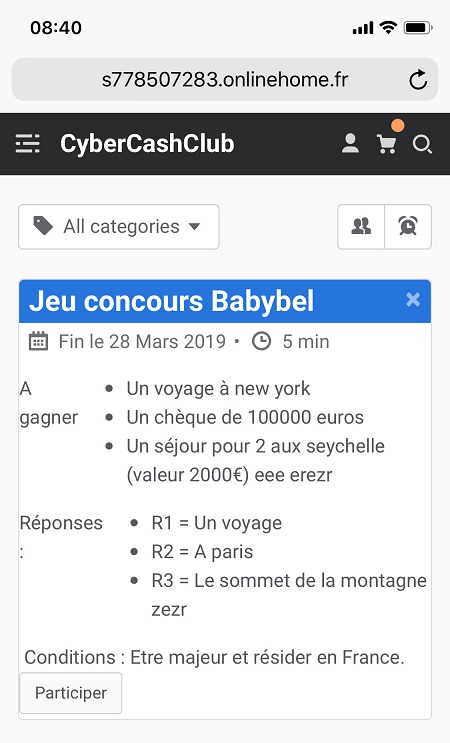Click the clock icon beside 5 min

click(261, 341)
